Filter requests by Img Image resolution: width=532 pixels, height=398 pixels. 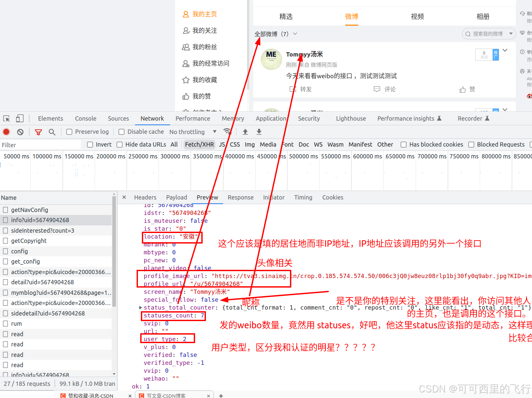click(250, 145)
